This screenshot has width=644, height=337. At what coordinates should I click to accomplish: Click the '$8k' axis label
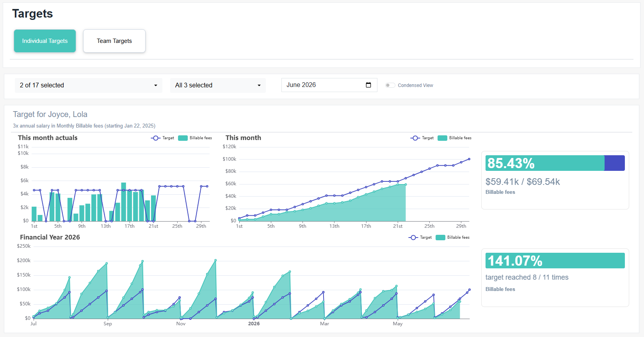pyautogui.click(x=25, y=167)
